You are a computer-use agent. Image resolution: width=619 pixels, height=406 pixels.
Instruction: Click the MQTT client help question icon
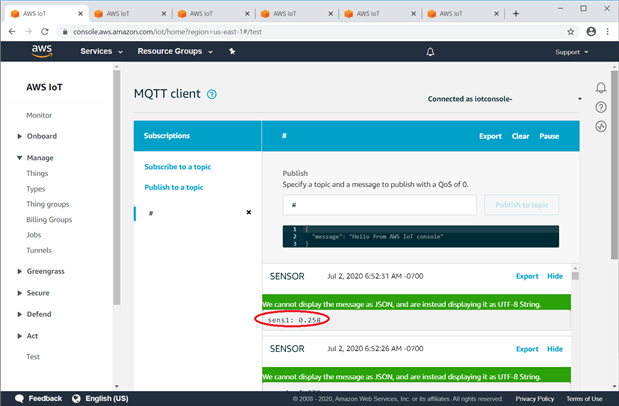click(212, 94)
